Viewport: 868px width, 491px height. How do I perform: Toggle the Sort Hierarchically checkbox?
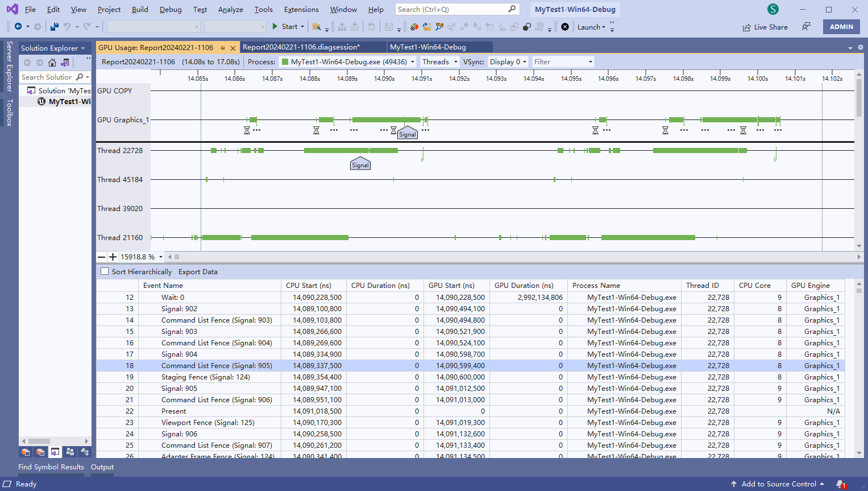tap(105, 271)
